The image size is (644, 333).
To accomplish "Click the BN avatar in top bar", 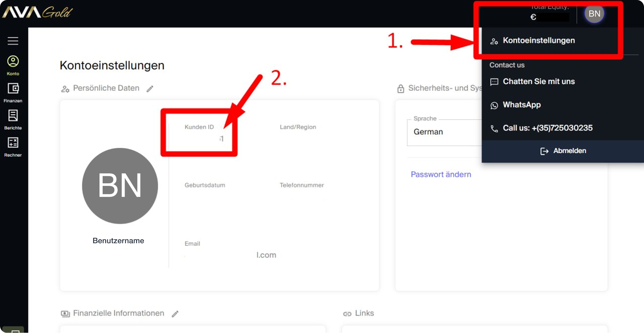I will [x=594, y=14].
